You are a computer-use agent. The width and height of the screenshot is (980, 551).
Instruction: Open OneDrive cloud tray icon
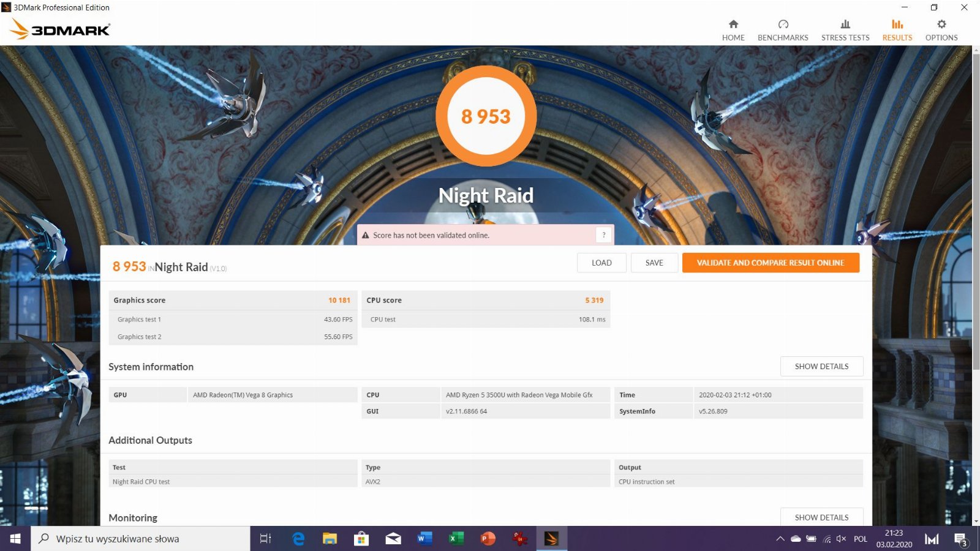[x=796, y=539]
